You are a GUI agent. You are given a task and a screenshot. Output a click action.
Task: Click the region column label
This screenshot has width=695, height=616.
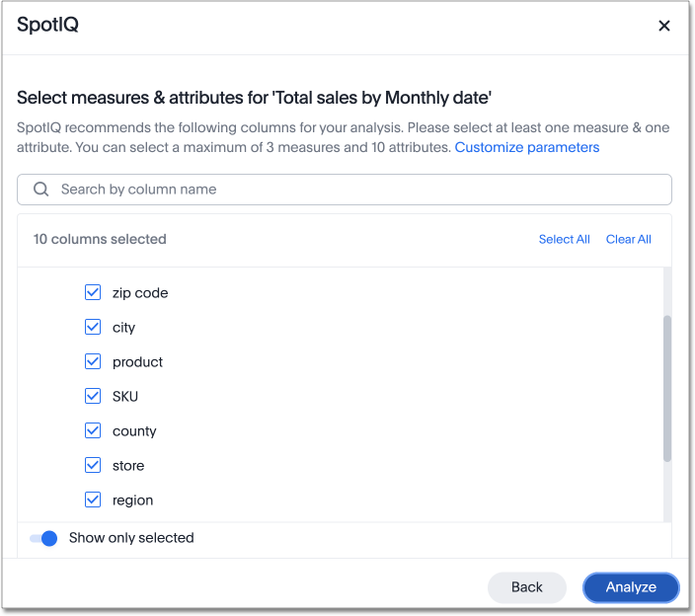(132, 500)
